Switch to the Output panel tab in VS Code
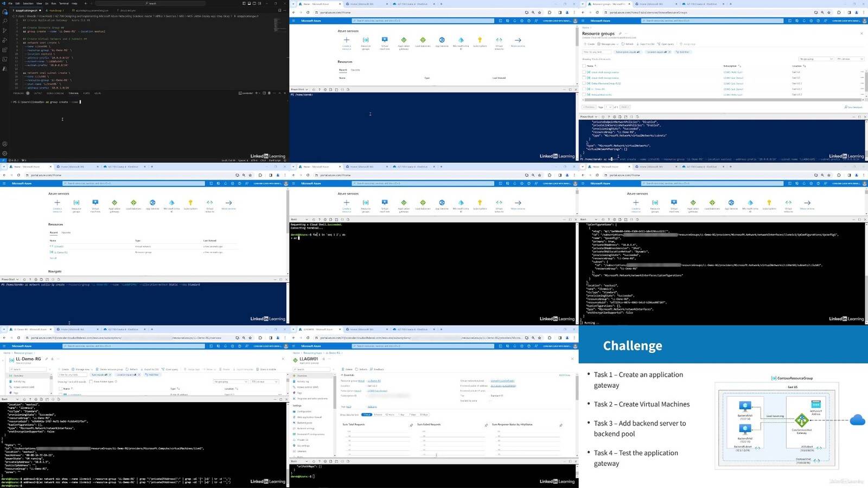The image size is (868, 488). [38, 93]
